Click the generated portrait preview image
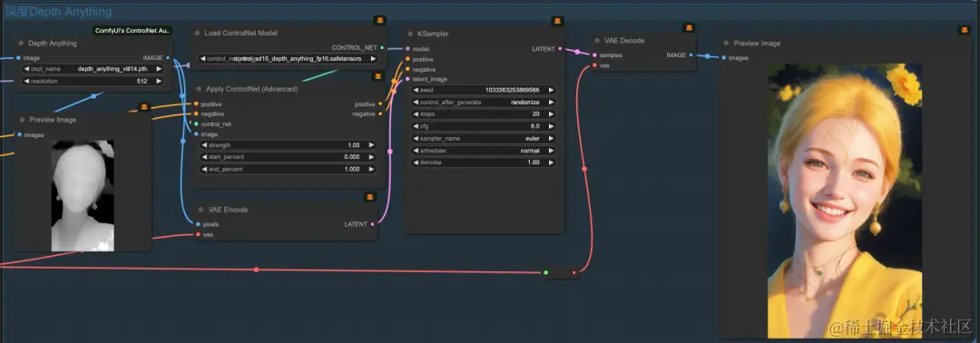Viewport: 980px width, 343px height. pos(845,201)
